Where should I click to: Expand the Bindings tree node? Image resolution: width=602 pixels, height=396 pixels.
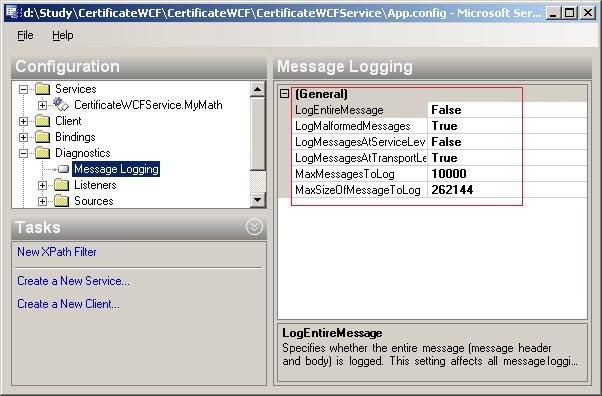point(23,137)
